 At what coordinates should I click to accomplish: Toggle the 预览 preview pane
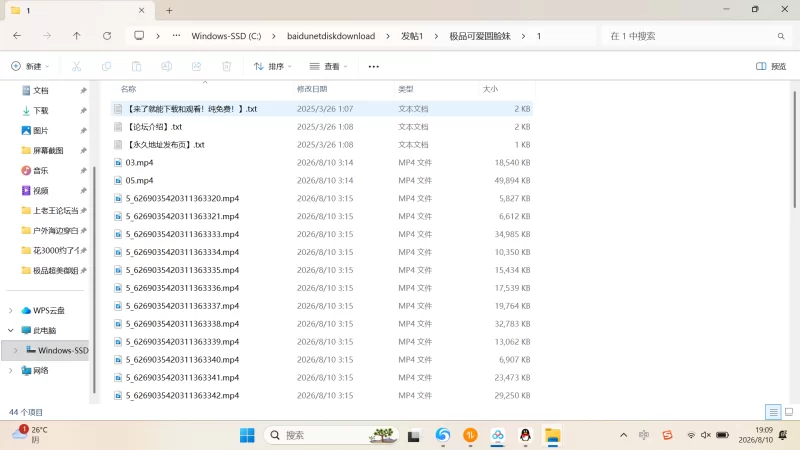coord(771,66)
